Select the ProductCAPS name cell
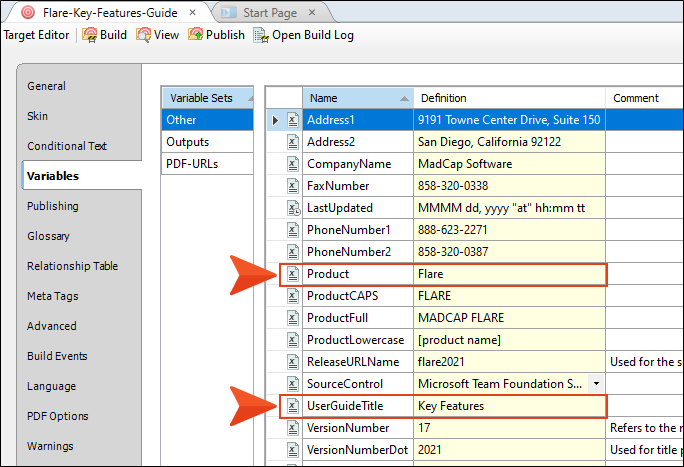The width and height of the screenshot is (684, 467). coord(358,296)
